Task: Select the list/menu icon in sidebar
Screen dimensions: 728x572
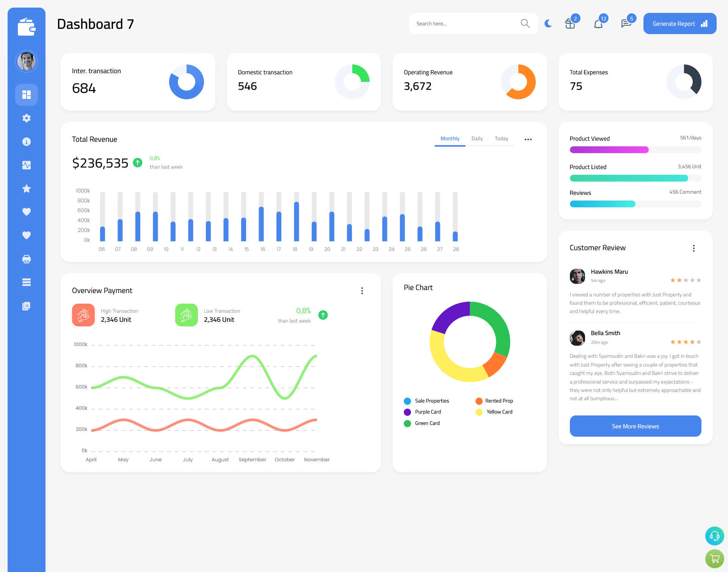Action: 26,282
